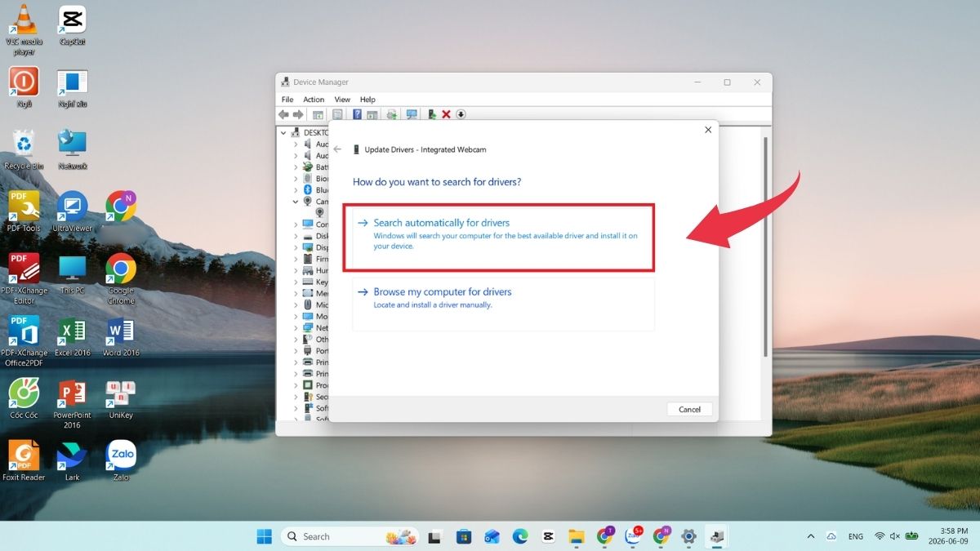This screenshot has height=551, width=980.
Task: Open the Windows Start button
Action: (x=265, y=536)
